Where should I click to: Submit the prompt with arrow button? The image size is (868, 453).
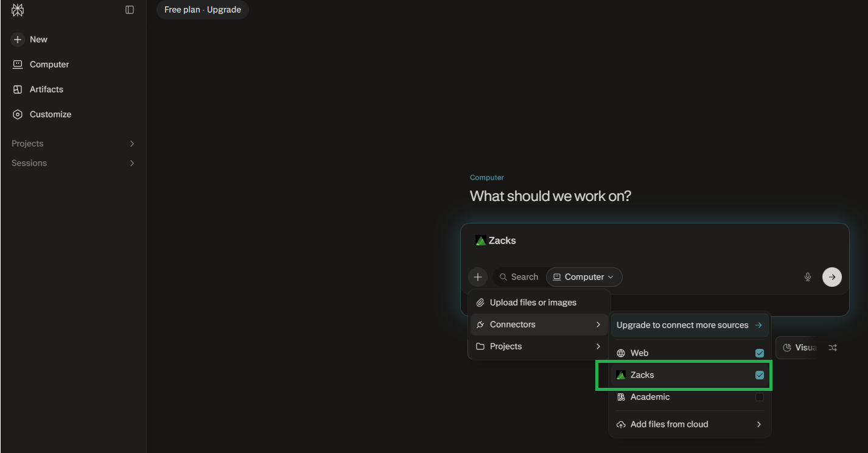click(x=832, y=277)
